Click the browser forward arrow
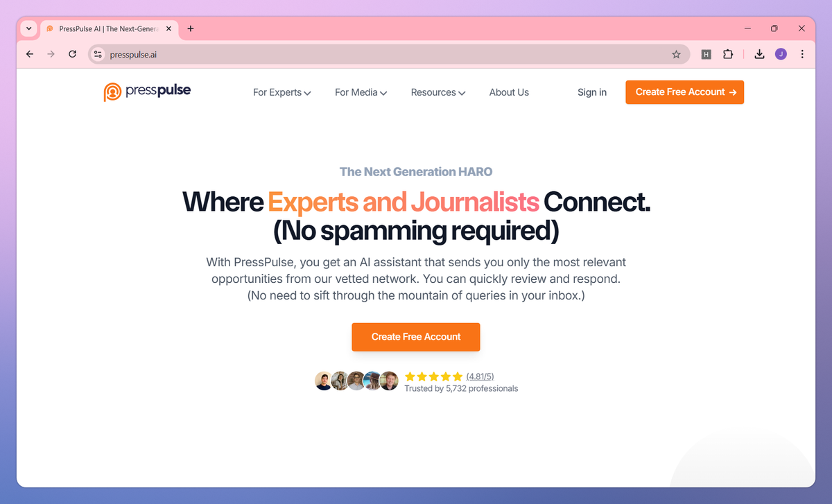This screenshot has width=832, height=504. [x=51, y=54]
